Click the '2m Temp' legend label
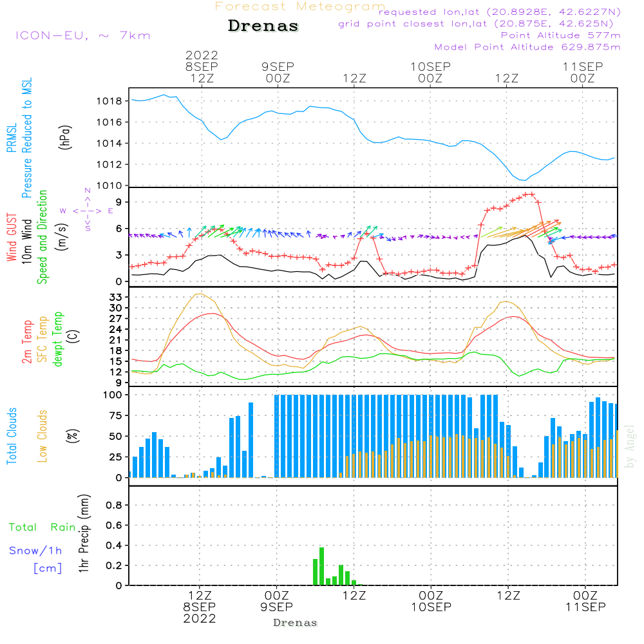Screen dimensions: 644x644 (27, 342)
